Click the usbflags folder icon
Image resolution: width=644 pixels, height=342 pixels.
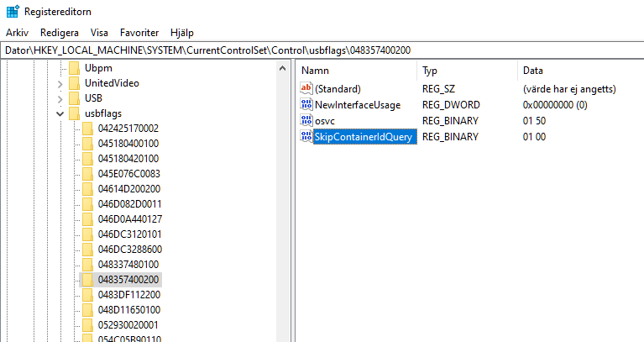[74, 113]
